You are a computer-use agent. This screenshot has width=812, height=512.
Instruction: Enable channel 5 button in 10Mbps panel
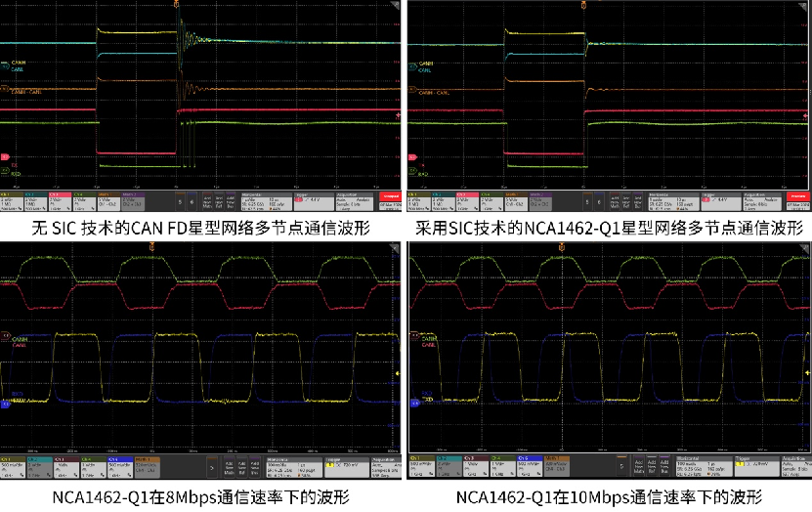click(x=621, y=467)
